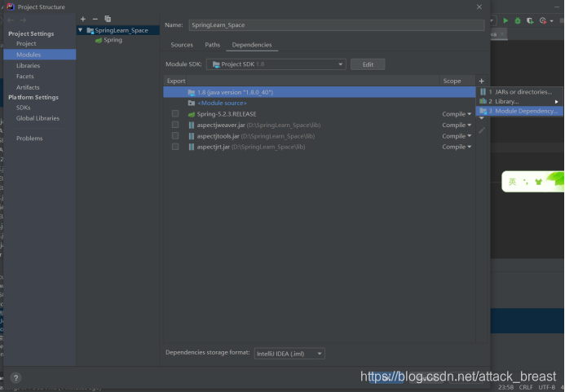Viewport: 565px width, 392px height.
Task: Click the module Name input field
Action: (337, 25)
